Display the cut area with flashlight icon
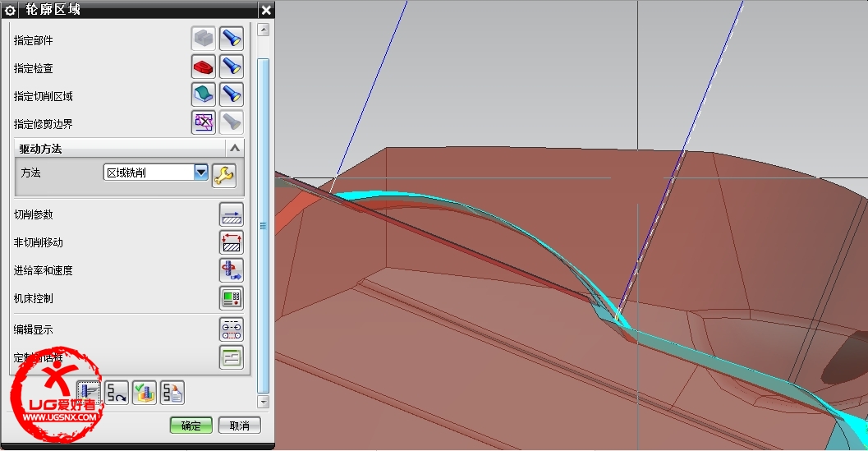Viewport: 868px width, 451px height. tap(232, 94)
